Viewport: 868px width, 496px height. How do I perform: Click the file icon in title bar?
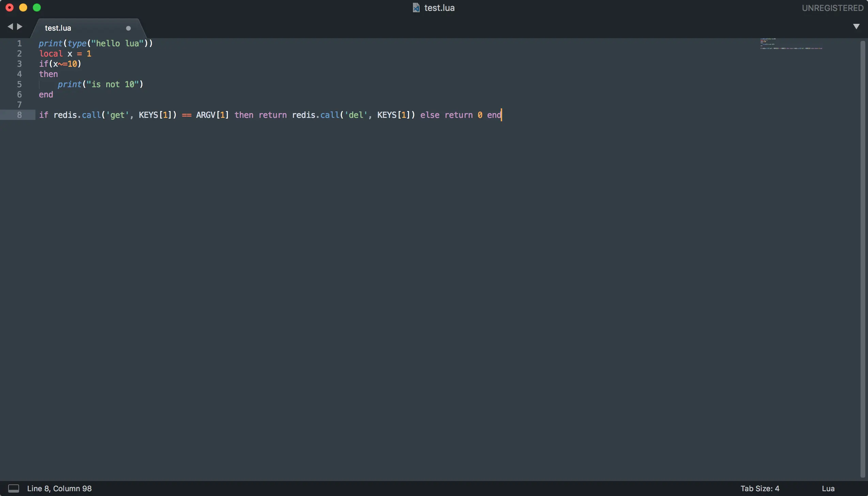pos(416,7)
